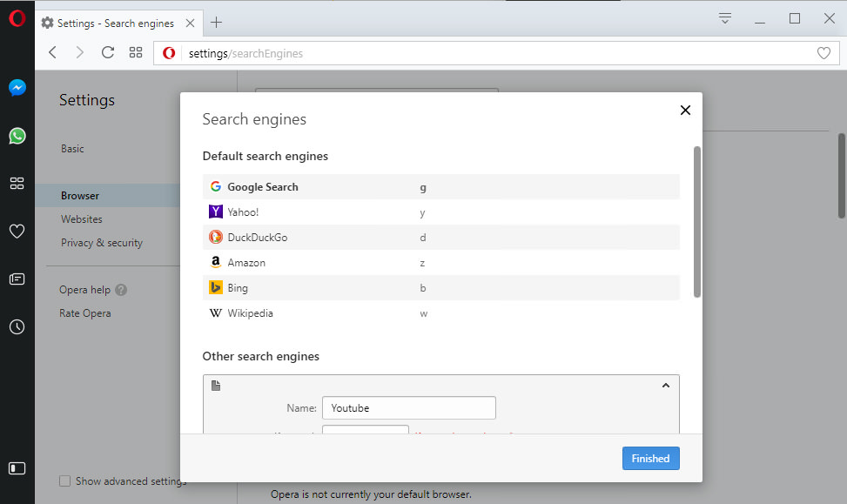Click the Other search engines heading
Image resolution: width=847 pixels, height=504 pixels.
click(261, 357)
